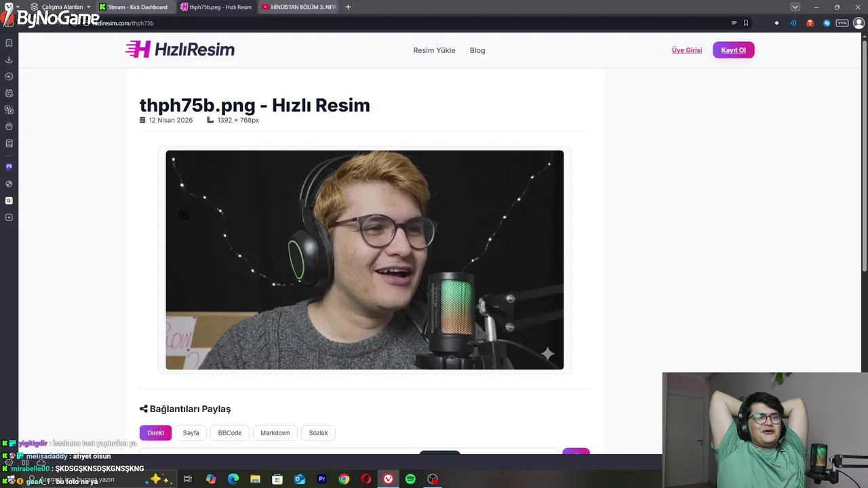Select the Sayfa link tab
This screenshot has height=488, width=868.
tap(191, 432)
